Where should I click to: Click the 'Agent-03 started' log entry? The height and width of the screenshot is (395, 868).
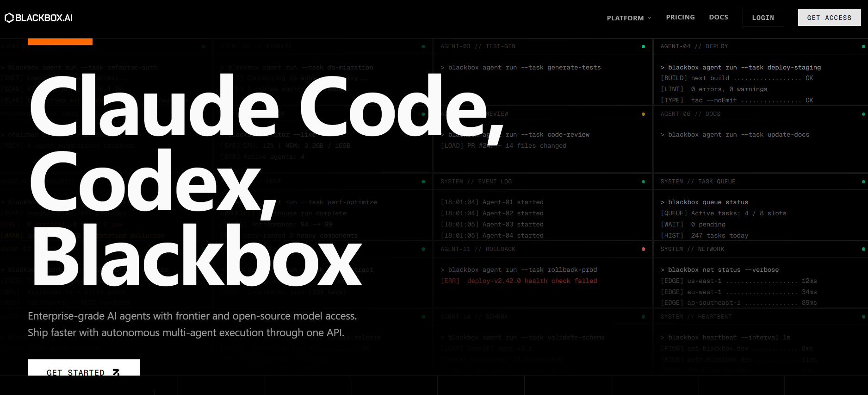(492, 225)
